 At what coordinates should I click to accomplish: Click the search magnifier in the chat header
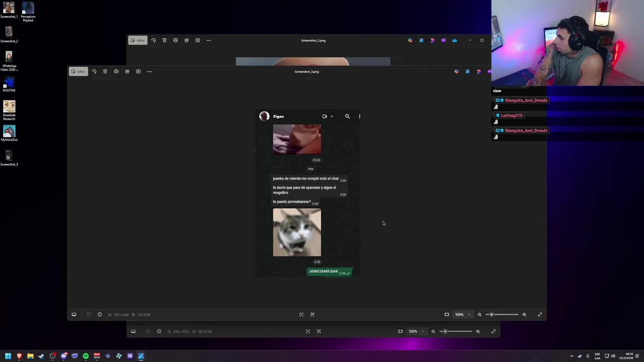[347, 117]
